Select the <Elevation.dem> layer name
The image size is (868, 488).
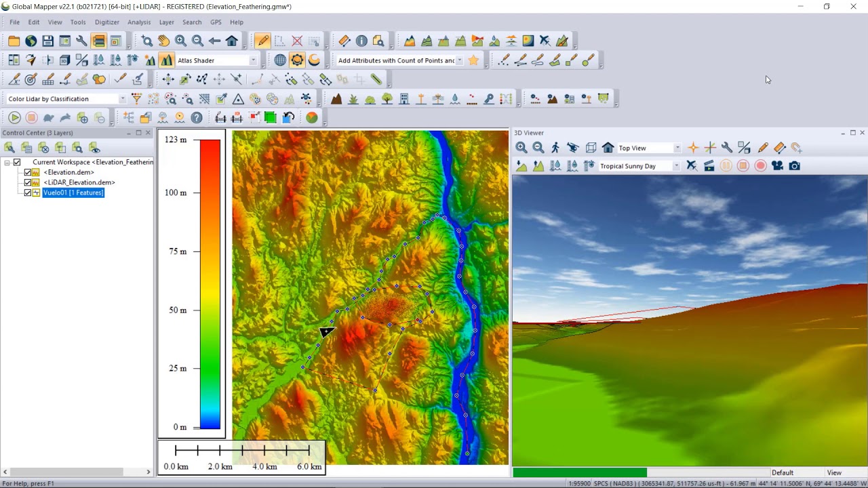click(68, 173)
